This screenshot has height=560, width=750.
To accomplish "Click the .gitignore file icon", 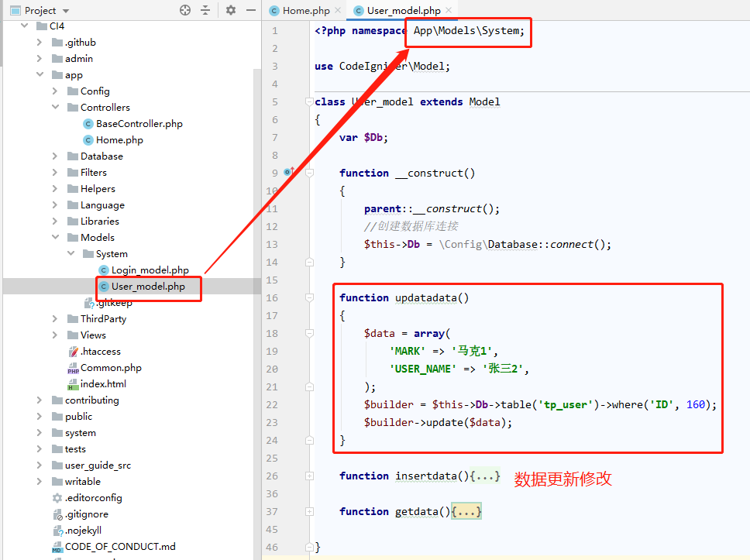I will [x=57, y=514].
